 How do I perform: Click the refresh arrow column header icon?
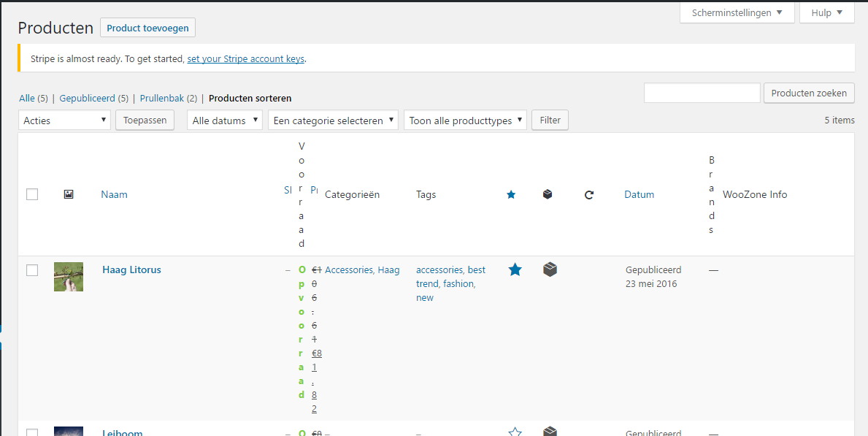pos(589,195)
